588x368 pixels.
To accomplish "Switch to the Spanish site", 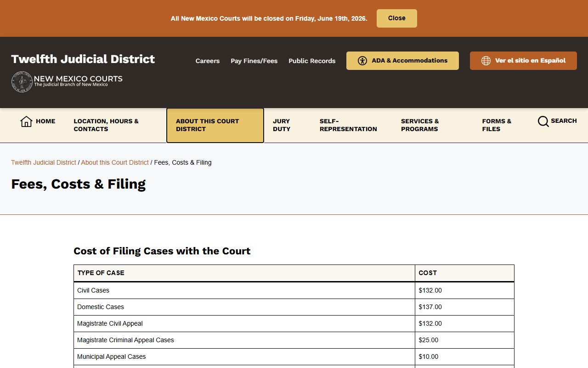I will coord(523,61).
